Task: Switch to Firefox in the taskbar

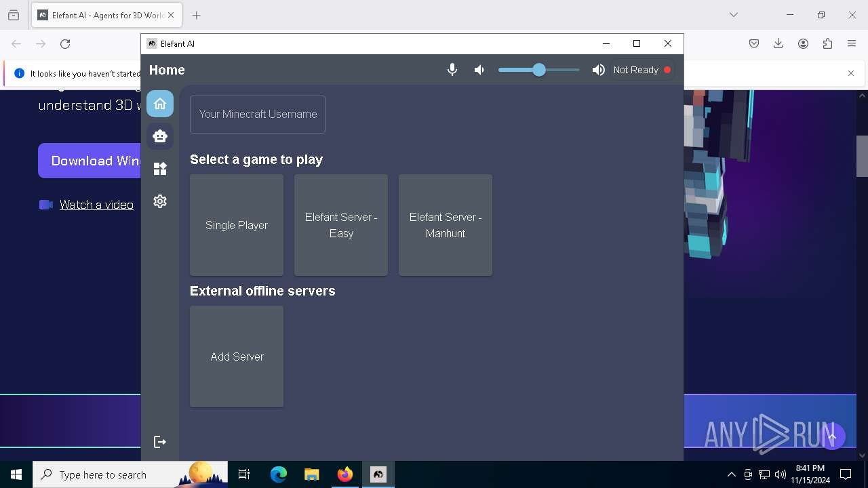Action: click(345, 474)
